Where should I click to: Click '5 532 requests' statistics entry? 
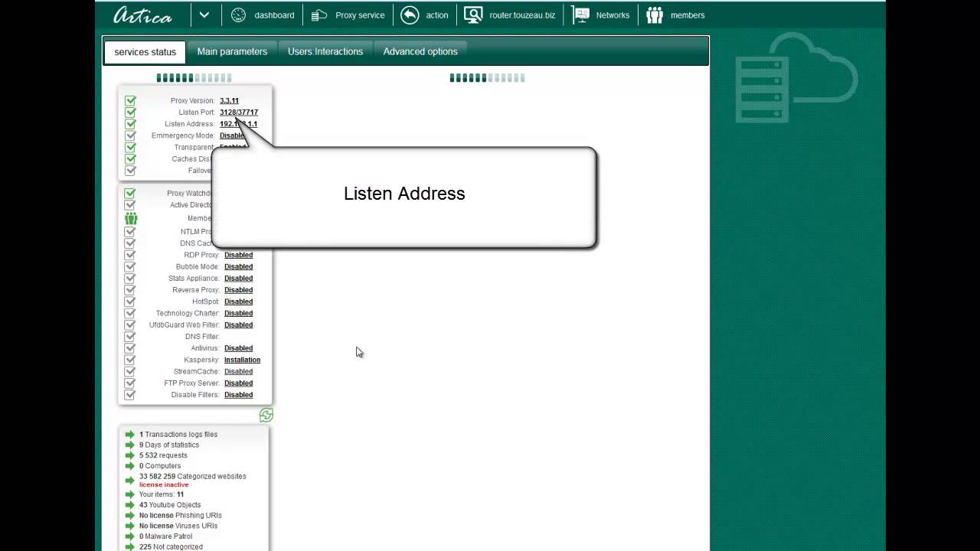click(163, 455)
